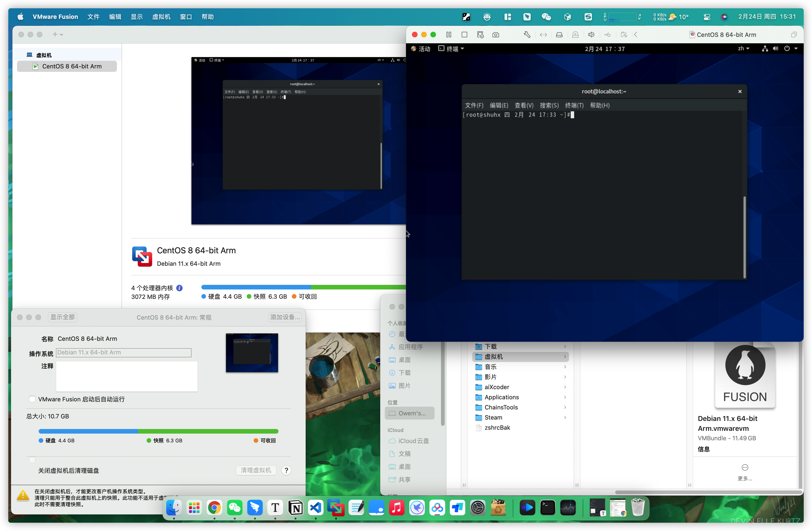The height and width of the screenshot is (531, 812).
Task: Open help with the question mark button
Action: 286,470
